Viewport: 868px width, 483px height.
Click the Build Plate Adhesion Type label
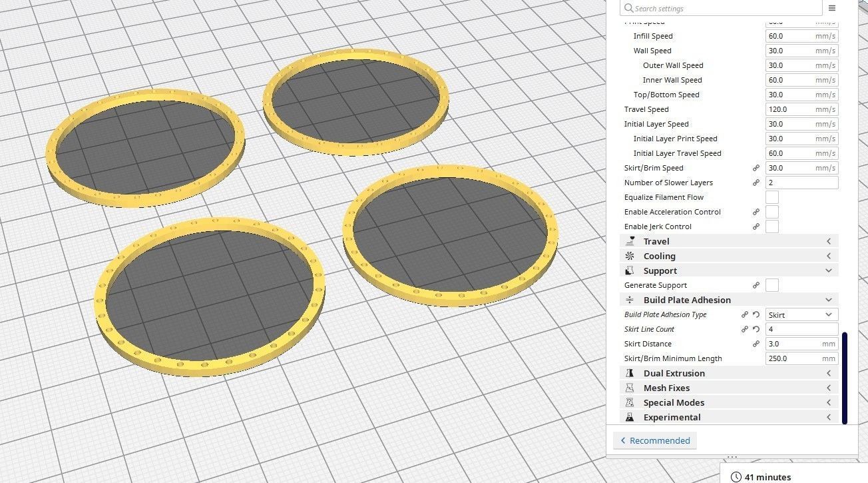666,314
